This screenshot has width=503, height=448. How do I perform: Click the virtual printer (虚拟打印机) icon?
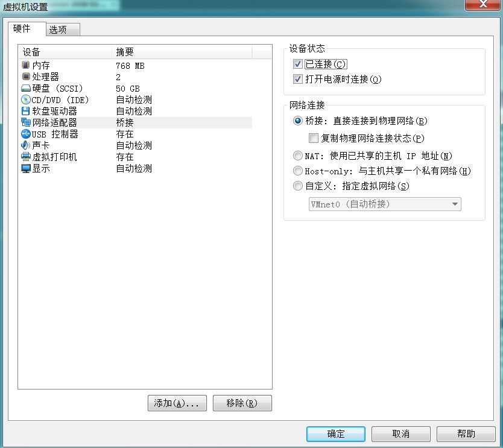pyautogui.click(x=26, y=157)
